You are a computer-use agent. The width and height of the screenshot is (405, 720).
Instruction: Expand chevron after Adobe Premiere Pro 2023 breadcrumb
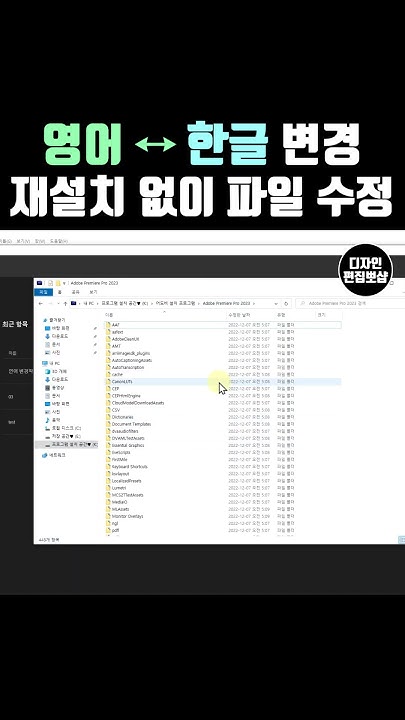tap(253, 304)
